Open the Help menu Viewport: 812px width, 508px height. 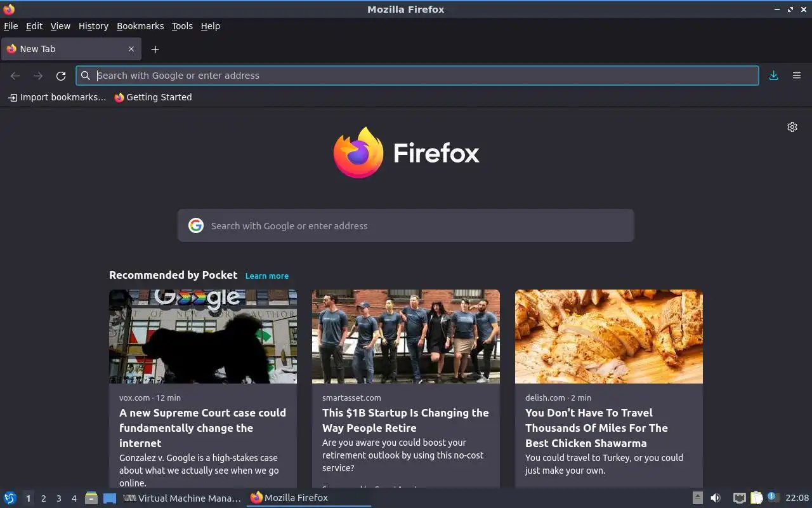pos(211,26)
